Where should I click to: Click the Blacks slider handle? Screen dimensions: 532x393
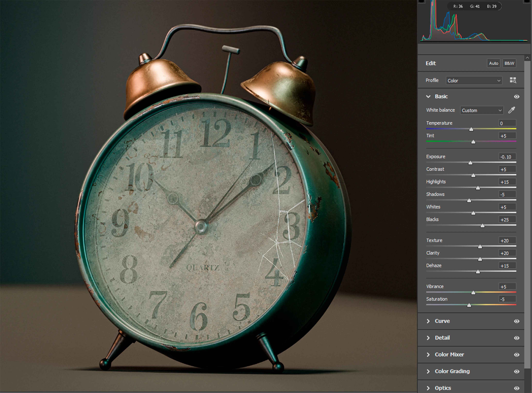[x=482, y=225]
